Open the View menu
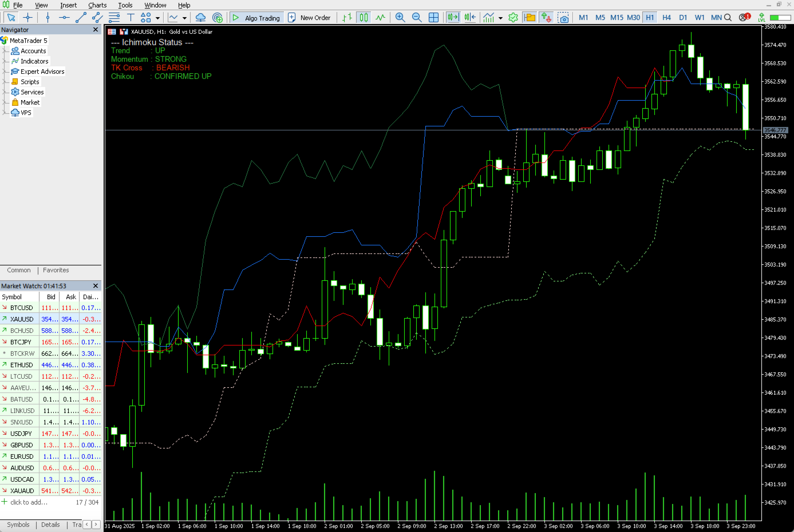This screenshot has height=532, width=794. [41, 5]
